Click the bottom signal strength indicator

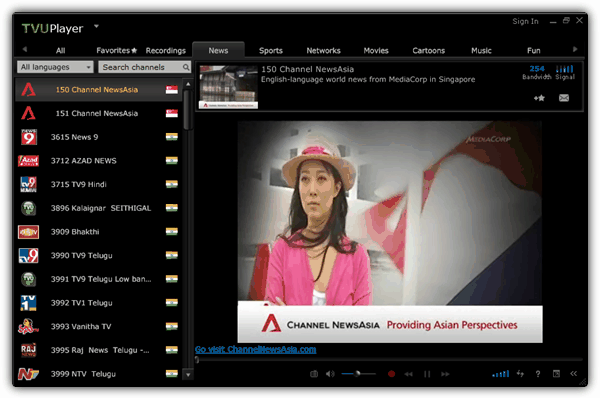click(x=501, y=374)
